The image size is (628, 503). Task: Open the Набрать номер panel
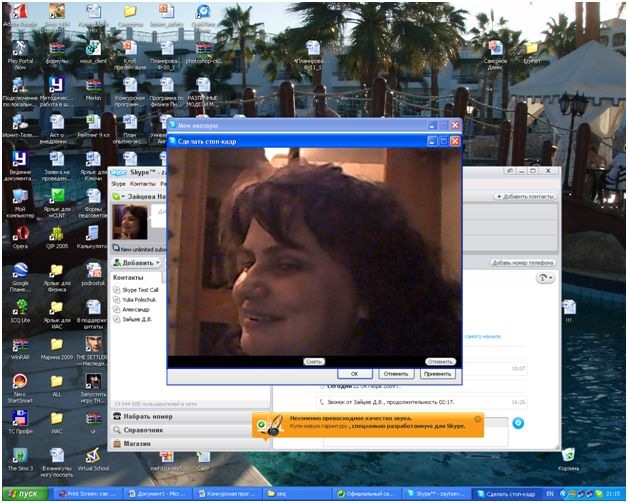click(145, 416)
